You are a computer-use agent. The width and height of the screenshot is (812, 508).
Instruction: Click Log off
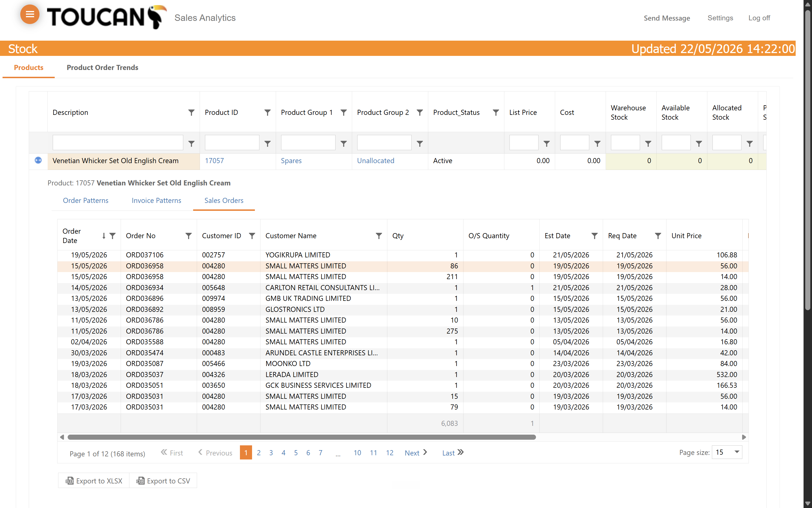point(759,18)
